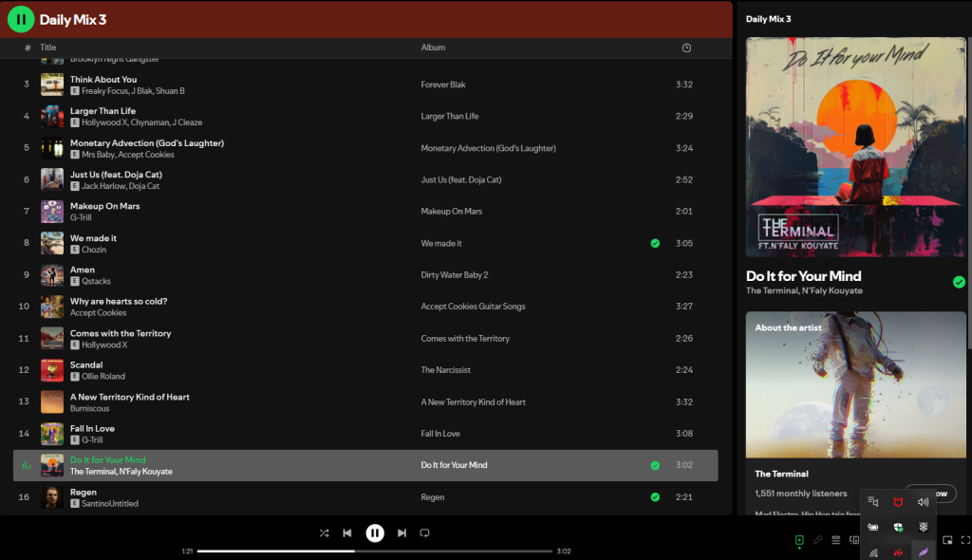Click the speaker volume tray icon
The width and height of the screenshot is (972, 560).
pos(923,502)
